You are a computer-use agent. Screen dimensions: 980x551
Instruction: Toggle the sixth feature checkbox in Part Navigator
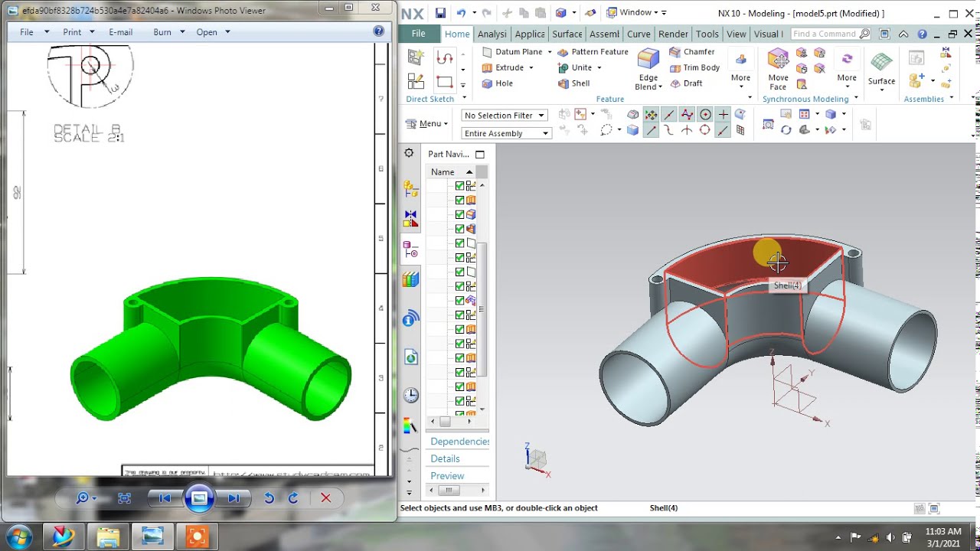pyautogui.click(x=459, y=257)
